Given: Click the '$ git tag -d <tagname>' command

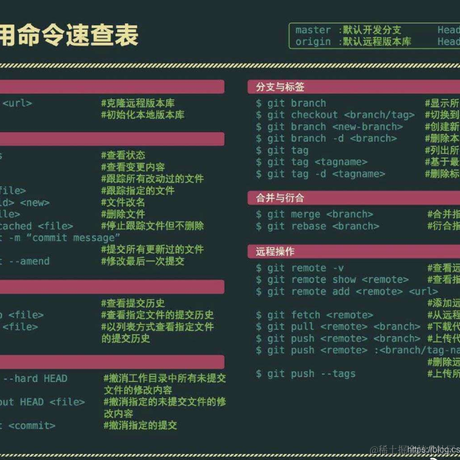Looking at the screenshot, I should tap(320, 174).
